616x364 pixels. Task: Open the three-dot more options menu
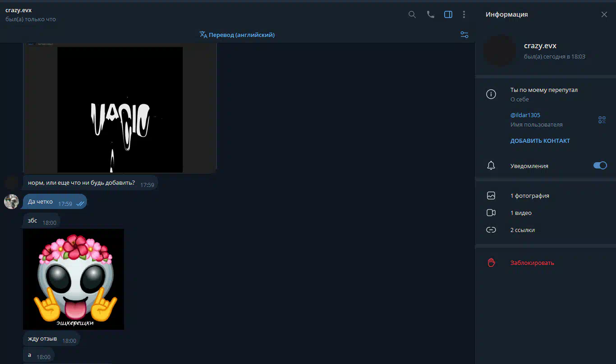464,14
